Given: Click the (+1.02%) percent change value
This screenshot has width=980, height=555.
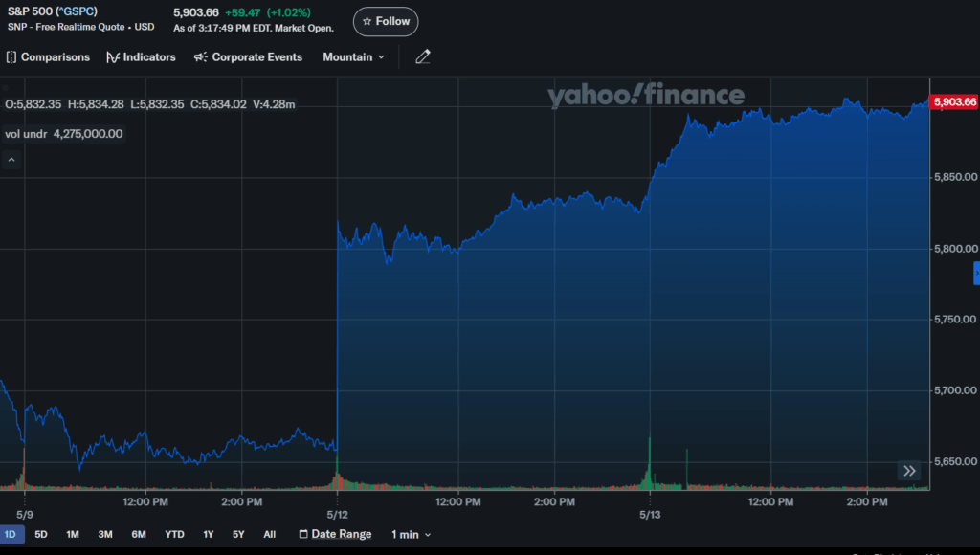Looking at the screenshot, I should pos(288,12).
